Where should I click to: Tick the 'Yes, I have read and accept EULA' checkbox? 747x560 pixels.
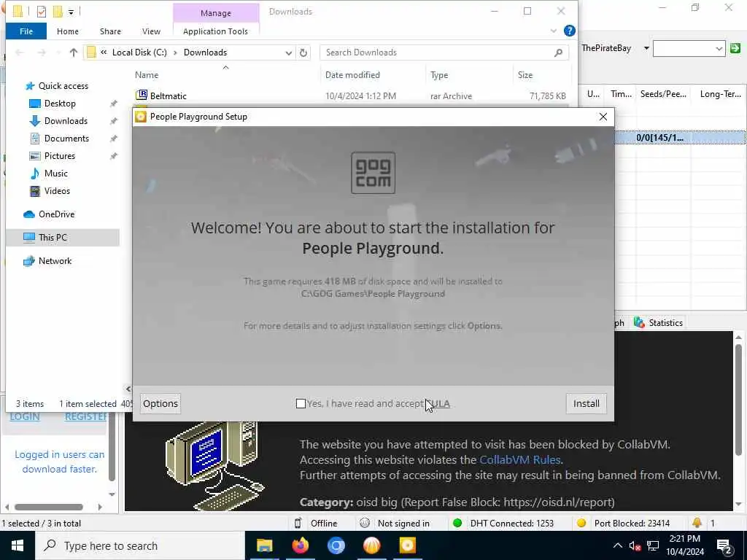[x=301, y=404]
